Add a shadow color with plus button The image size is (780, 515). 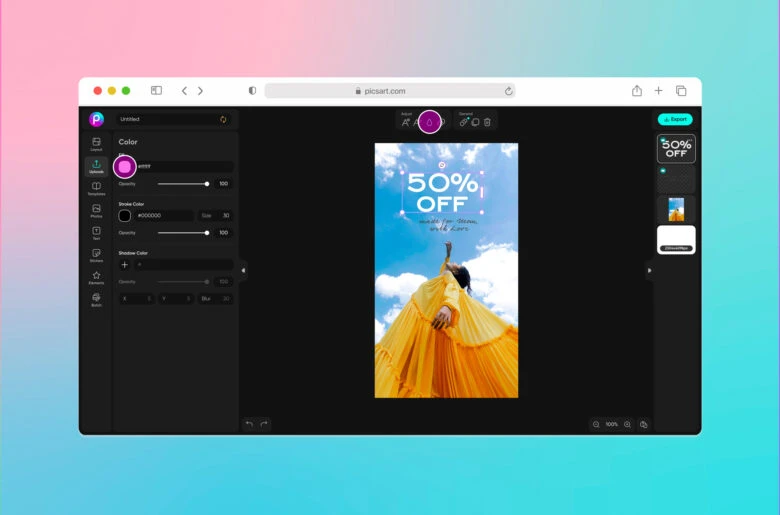125,265
